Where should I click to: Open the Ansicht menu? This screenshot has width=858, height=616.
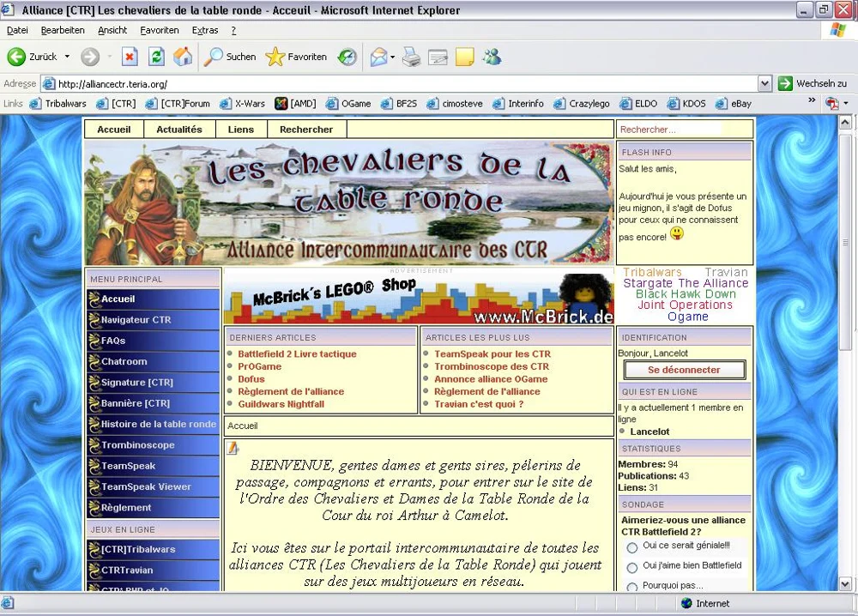(112, 30)
